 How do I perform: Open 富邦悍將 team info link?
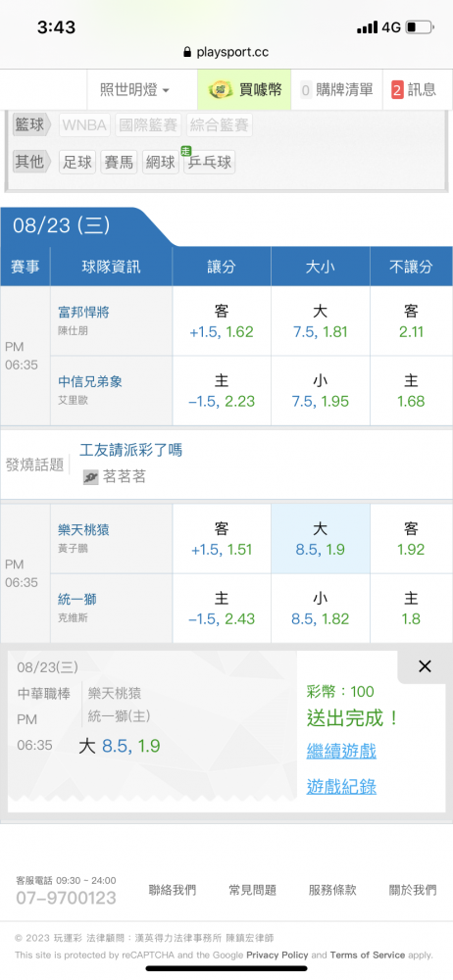tap(83, 312)
